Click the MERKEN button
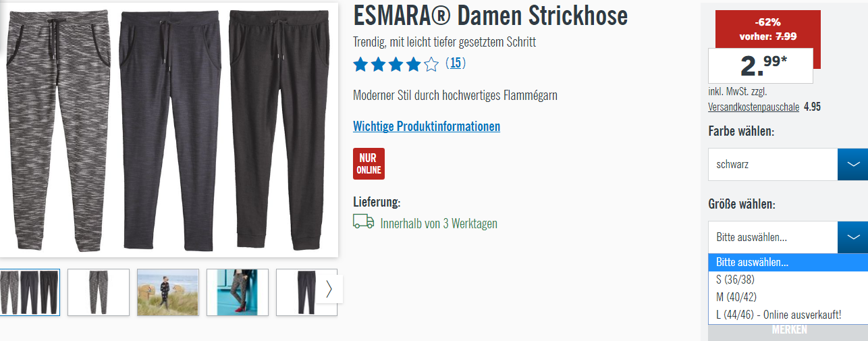 click(788, 330)
